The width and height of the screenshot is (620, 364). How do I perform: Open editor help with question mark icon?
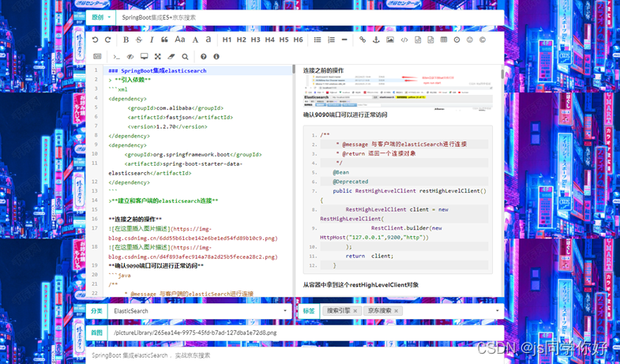204,57
